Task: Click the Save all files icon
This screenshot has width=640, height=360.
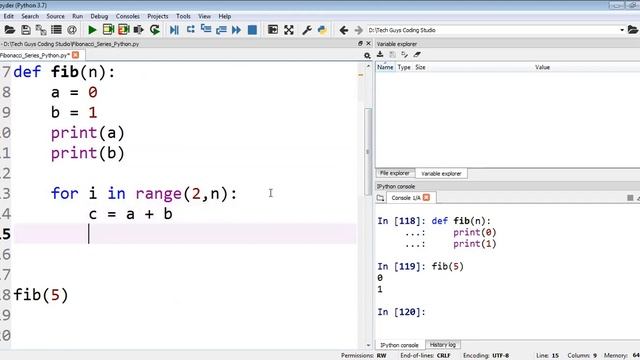Action: click(41, 30)
